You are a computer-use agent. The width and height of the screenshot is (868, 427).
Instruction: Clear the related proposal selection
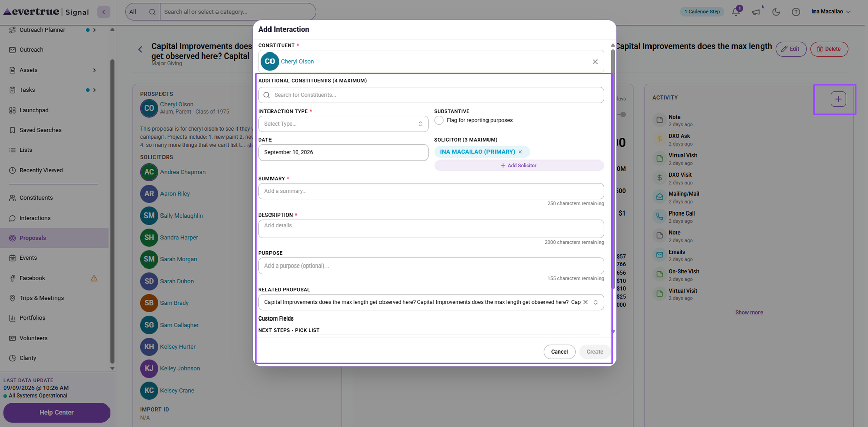coord(585,302)
